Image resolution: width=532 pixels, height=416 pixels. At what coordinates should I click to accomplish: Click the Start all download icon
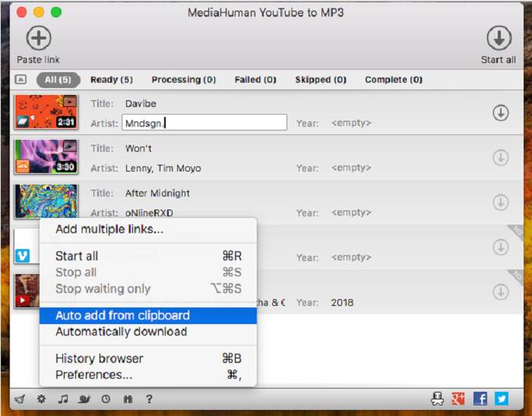click(499, 38)
